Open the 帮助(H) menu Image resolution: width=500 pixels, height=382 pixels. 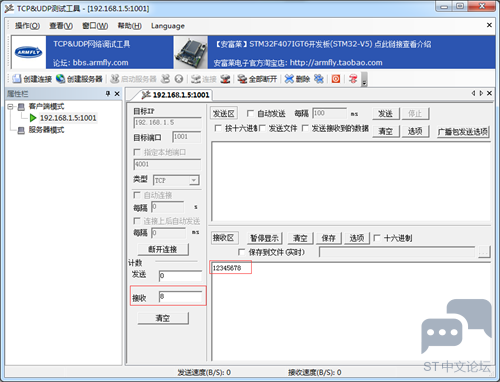pos(129,26)
